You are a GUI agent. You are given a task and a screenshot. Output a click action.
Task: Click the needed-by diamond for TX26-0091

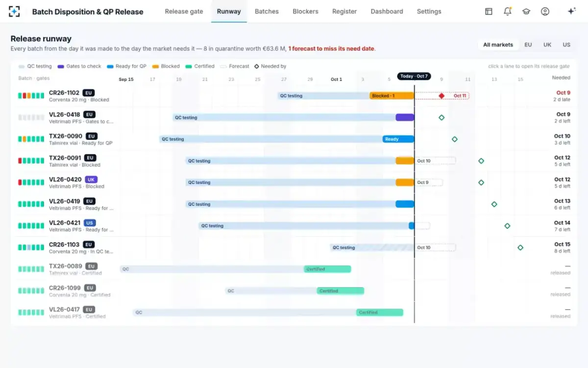click(481, 161)
